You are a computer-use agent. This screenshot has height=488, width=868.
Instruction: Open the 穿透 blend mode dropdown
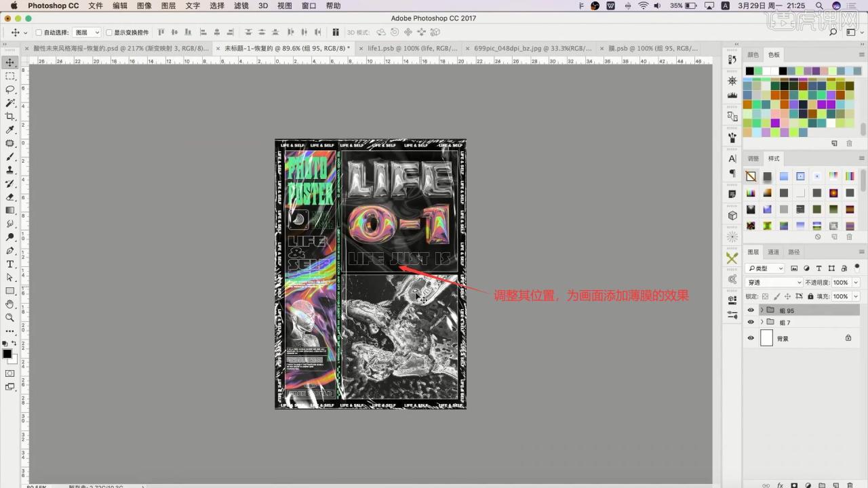774,282
